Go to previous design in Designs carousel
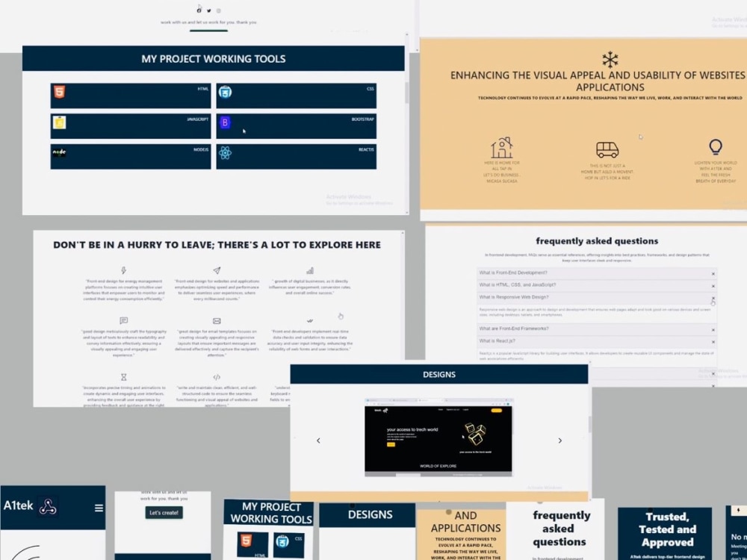Viewport: 747px width, 560px height. coord(318,441)
